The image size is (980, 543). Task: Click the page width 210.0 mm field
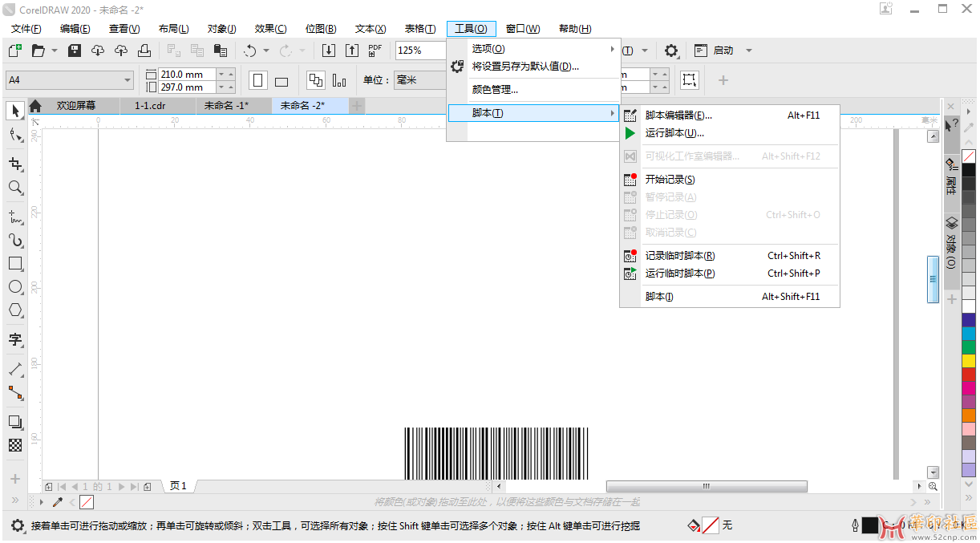pos(187,74)
